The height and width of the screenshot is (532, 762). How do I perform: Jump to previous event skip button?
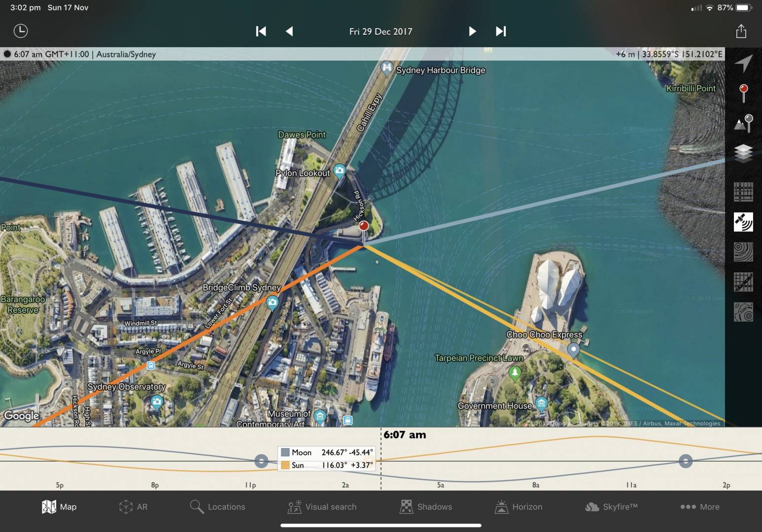coord(261,32)
